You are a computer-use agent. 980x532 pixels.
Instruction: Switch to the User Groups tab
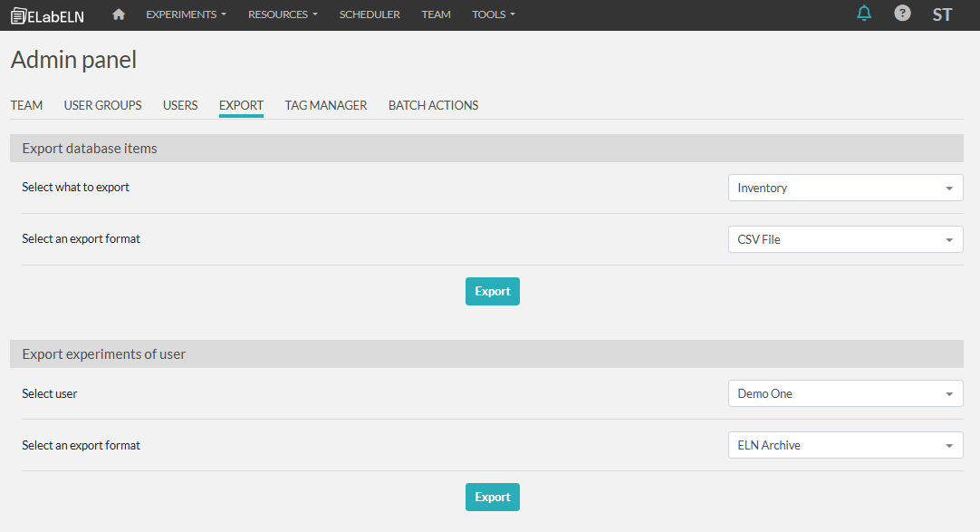[102, 105]
